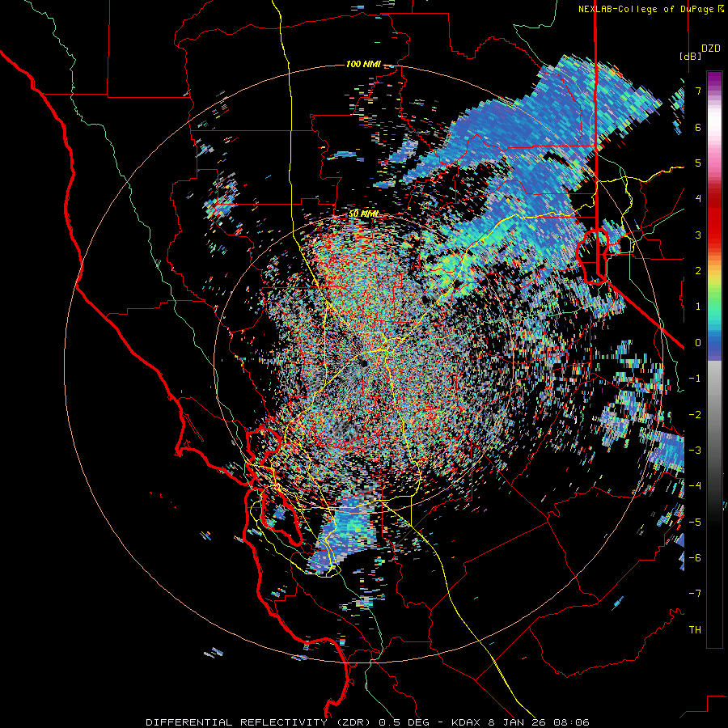Click the 7 value on color scale
Viewport: 728px width, 728px height.
pyautogui.click(x=698, y=91)
